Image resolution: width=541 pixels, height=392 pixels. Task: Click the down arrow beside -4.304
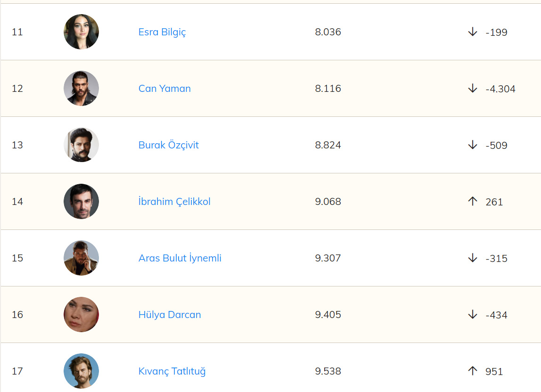click(x=473, y=89)
